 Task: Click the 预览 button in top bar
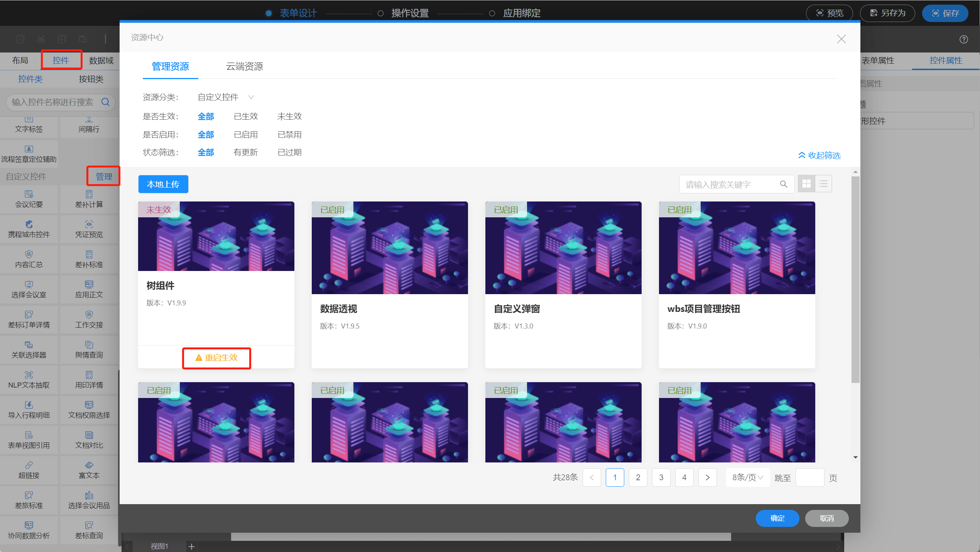click(x=830, y=14)
